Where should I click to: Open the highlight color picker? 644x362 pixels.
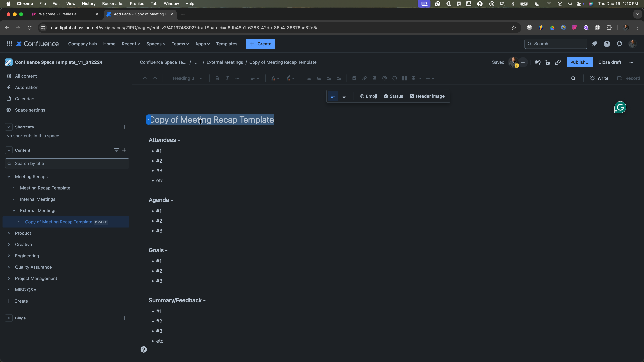(290, 78)
